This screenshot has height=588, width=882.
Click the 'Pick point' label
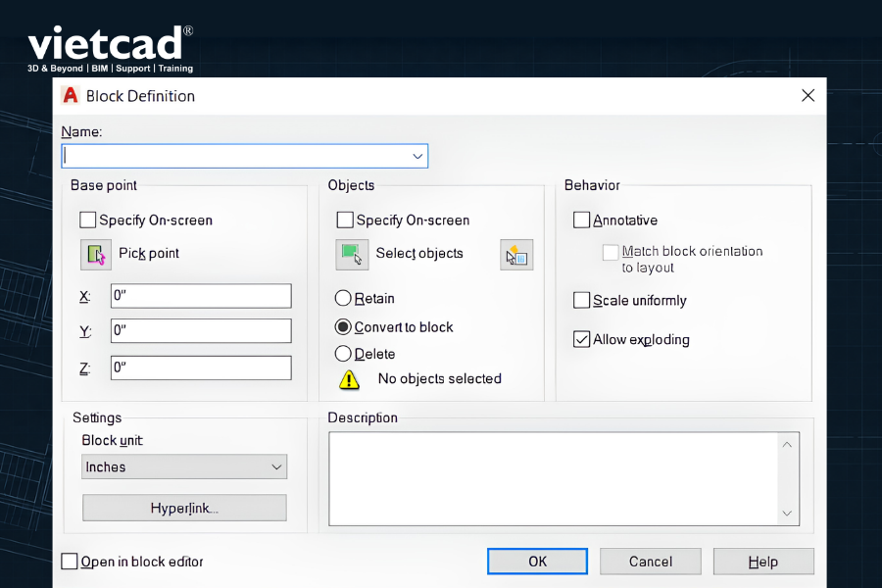click(149, 254)
